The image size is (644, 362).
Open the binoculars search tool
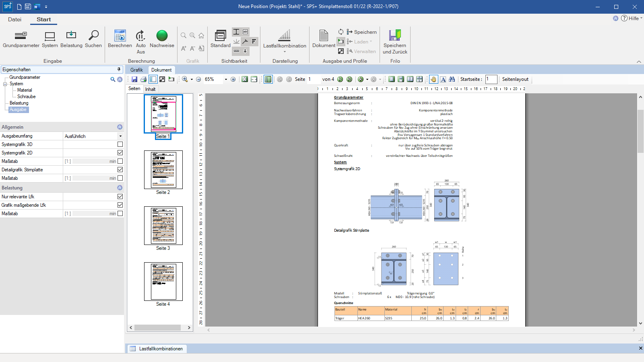coord(452,79)
